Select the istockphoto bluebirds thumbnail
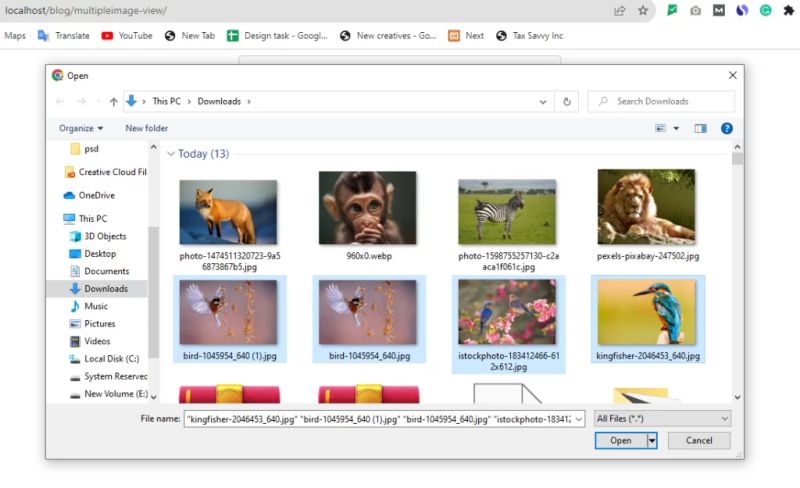 [x=507, y=312]
